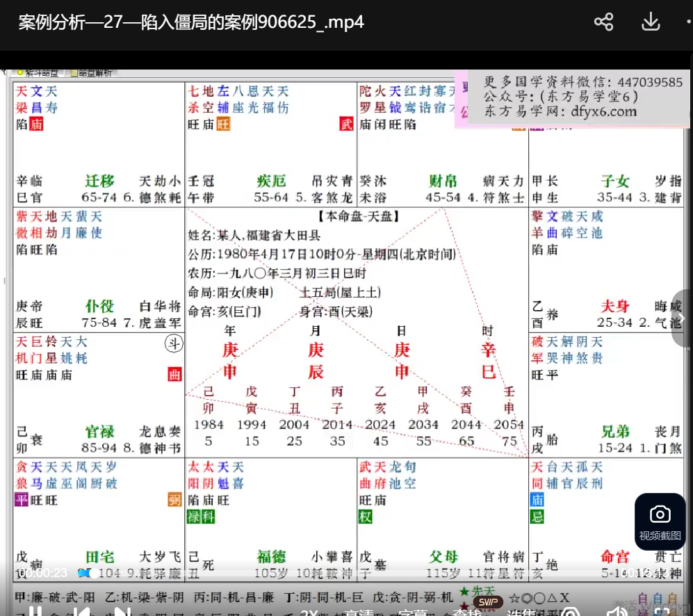This screenshot has height=616, width=693.
Task: Click the video file title in header
Action: coord(191,22)
